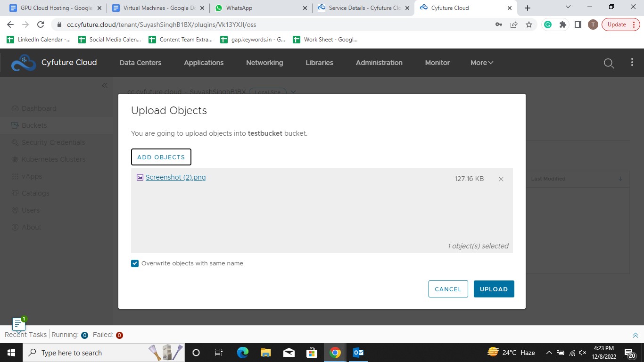The height and width of the screenshot is (362, 644).
Task: Click the Grammarly extension icon
Action: (548, 25)
